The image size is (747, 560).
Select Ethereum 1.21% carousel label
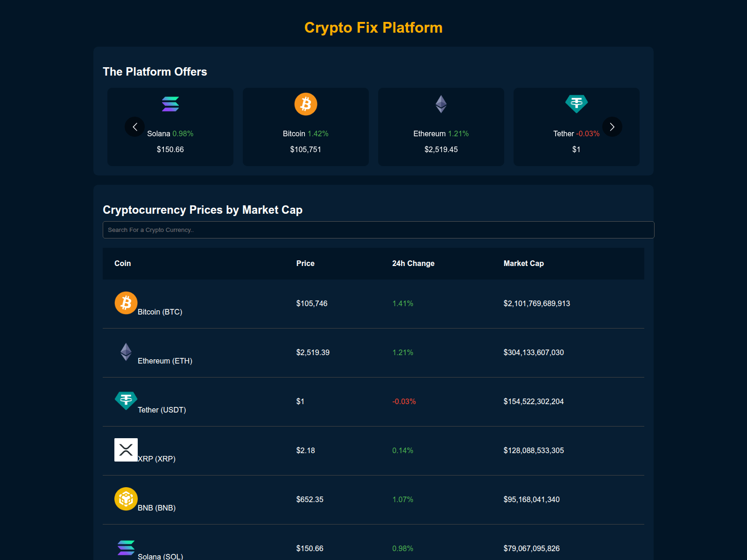[x=441, y=134]
